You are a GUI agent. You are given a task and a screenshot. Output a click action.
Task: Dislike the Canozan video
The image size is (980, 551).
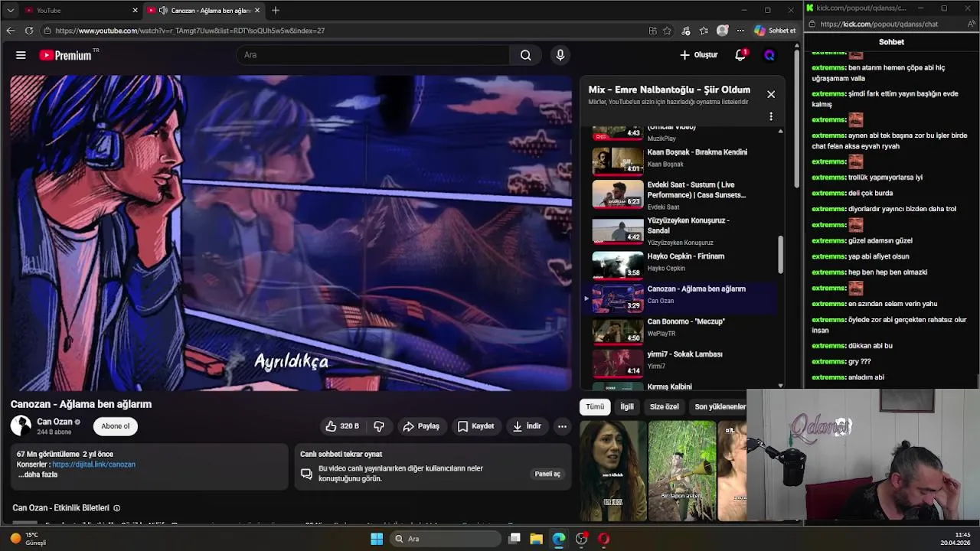[379, 426]
